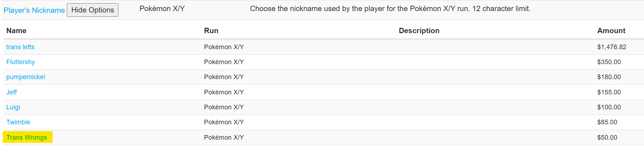
Task: Click the Pokémon X/Y run beside Hide Options
Action: pyautogui.click(x=162, y=9)
